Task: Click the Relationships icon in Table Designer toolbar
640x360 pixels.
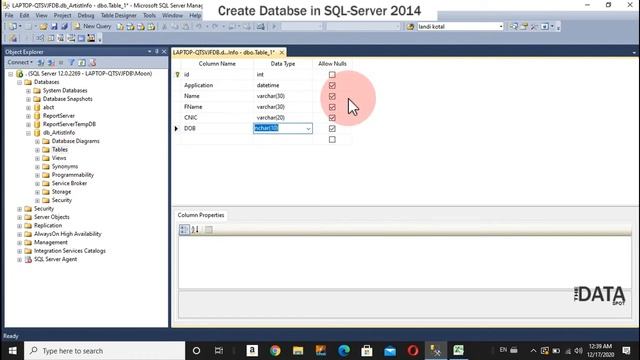Action: tap(40, 38)
